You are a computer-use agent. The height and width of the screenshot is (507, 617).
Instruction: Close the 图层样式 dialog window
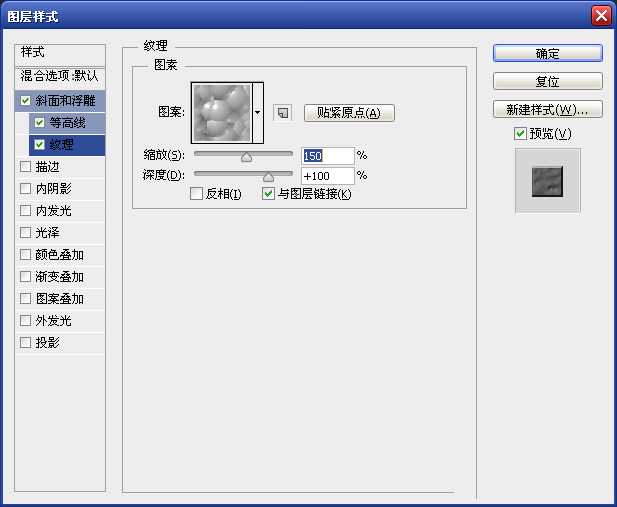pos(600,15)
